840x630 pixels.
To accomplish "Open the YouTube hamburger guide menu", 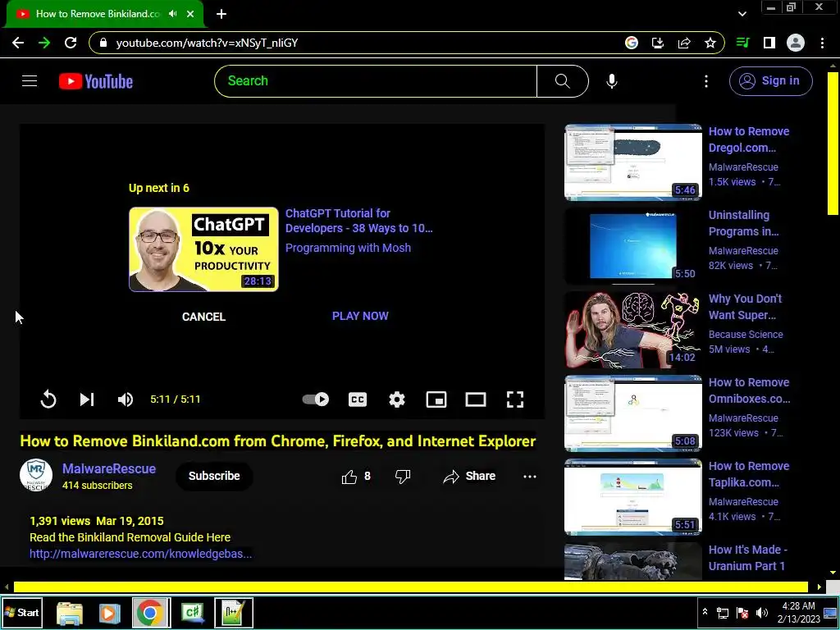I will pyautogui.click(x=30, y=81).
